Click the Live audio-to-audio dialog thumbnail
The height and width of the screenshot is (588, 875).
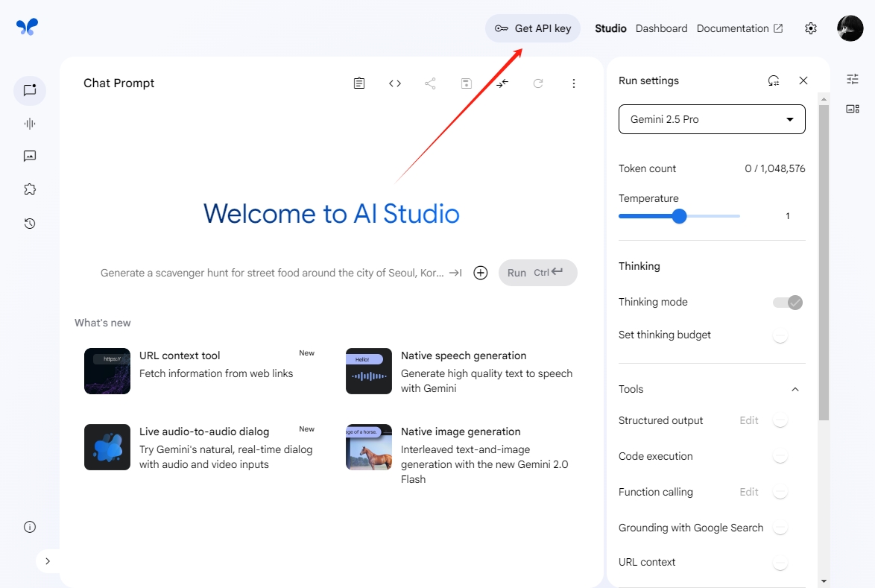click(107, 447)
